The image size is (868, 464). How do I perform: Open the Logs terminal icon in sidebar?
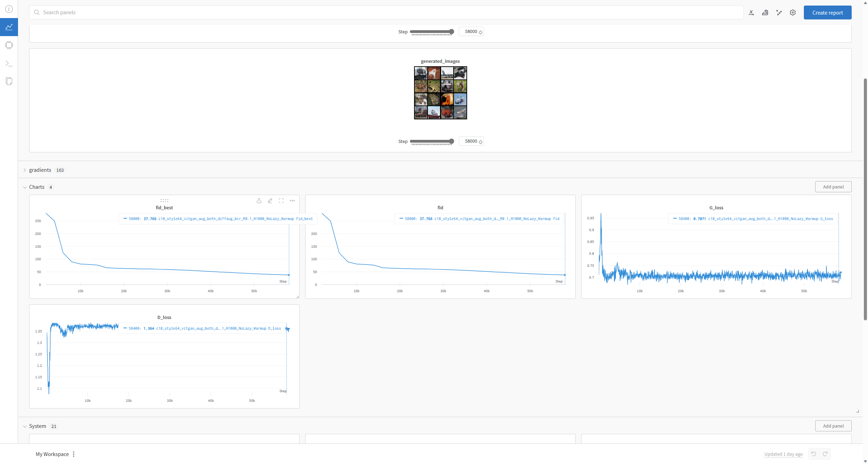[9, 63]
